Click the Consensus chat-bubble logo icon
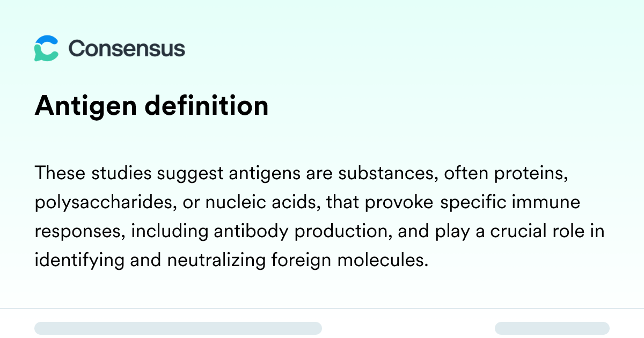The height and width of the screenshot is (338, 644). click(x=46, y=48)
